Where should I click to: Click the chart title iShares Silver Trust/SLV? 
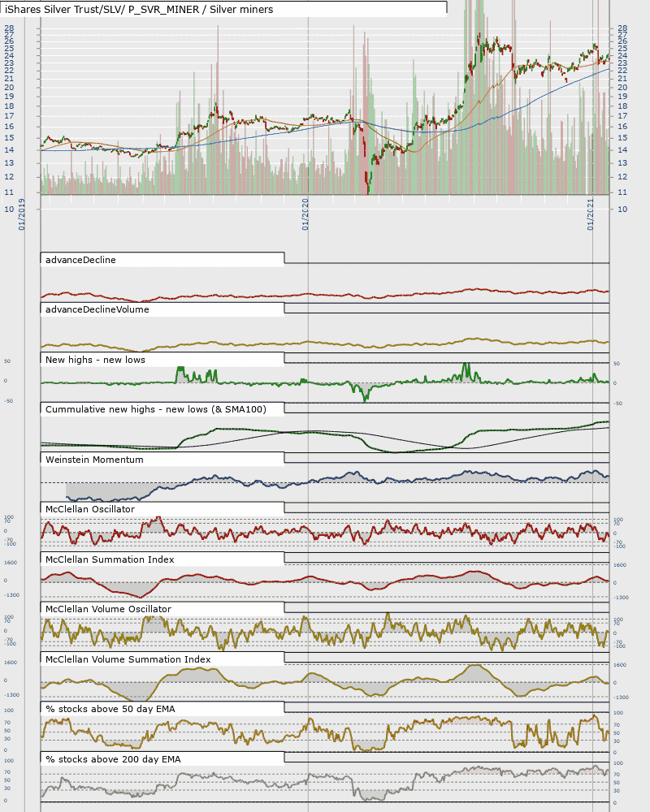(x=139, y=9)
